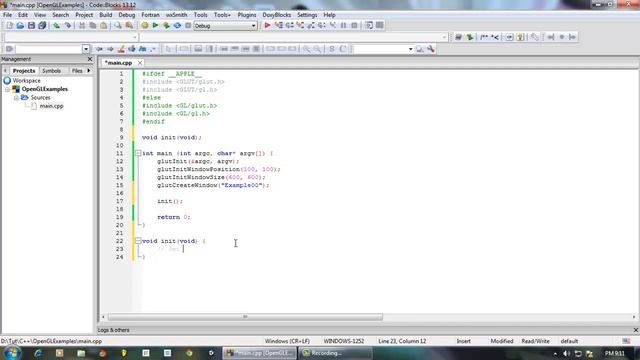Open Find using magnifier icon

coord(118,25)
